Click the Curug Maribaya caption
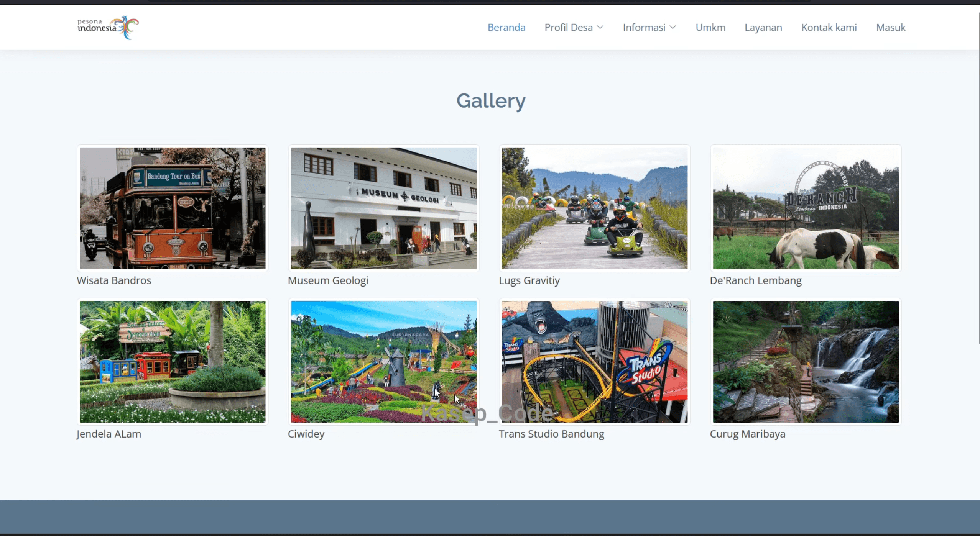The width and height of the screenshot is (980, 536). tap(747, 434)
